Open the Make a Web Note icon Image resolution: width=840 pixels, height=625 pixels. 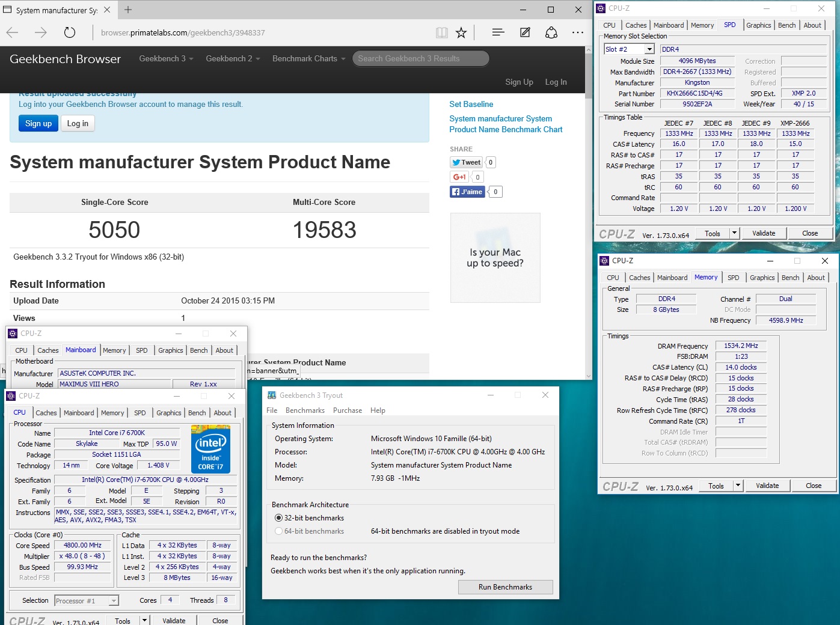click(x=525, y=32)
